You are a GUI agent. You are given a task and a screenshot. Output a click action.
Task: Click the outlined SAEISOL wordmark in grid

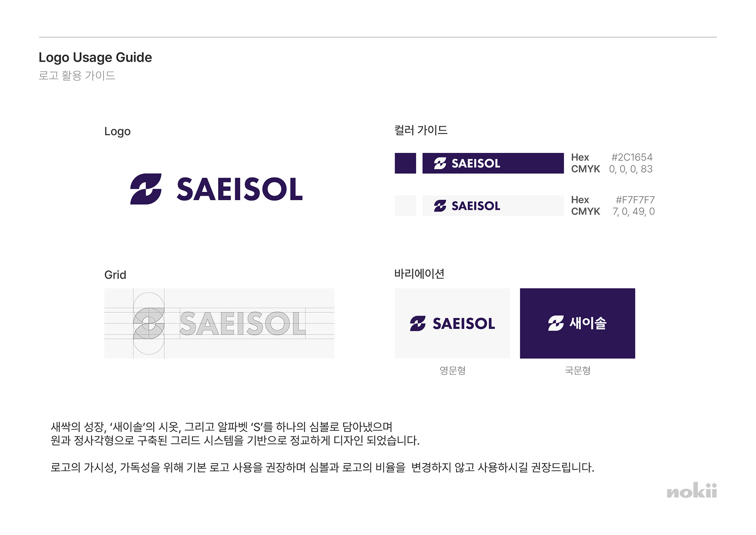tap(243, 323)
